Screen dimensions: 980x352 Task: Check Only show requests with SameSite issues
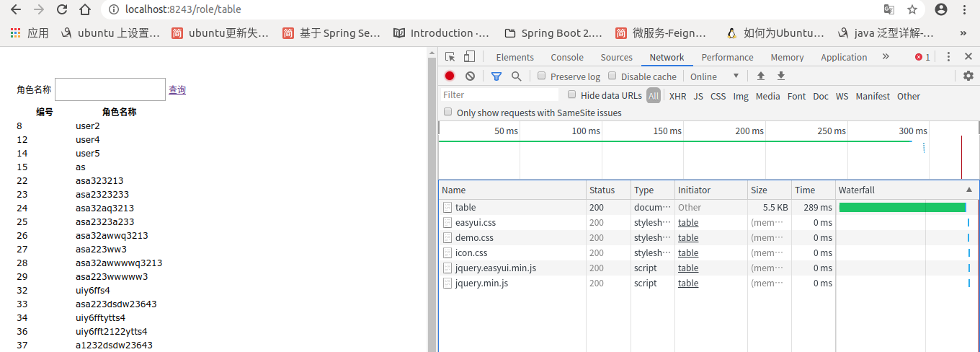point(448,112)
